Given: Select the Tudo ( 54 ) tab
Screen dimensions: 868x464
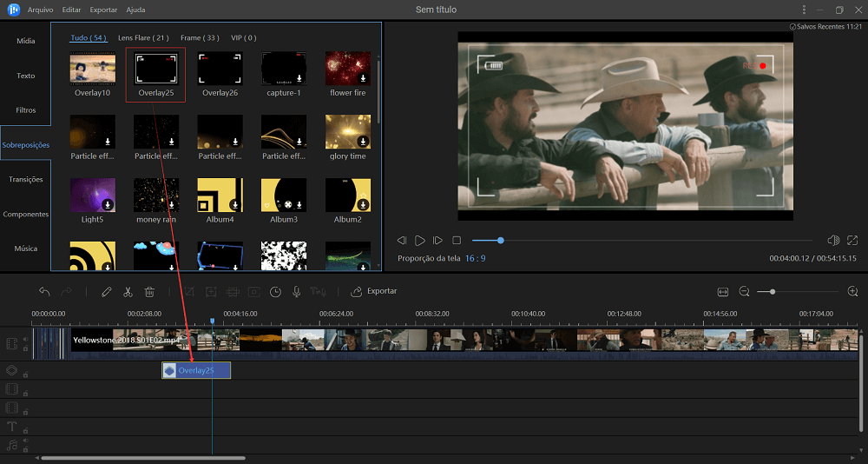Looking at the screenshot, I should [x=89, y=37].
